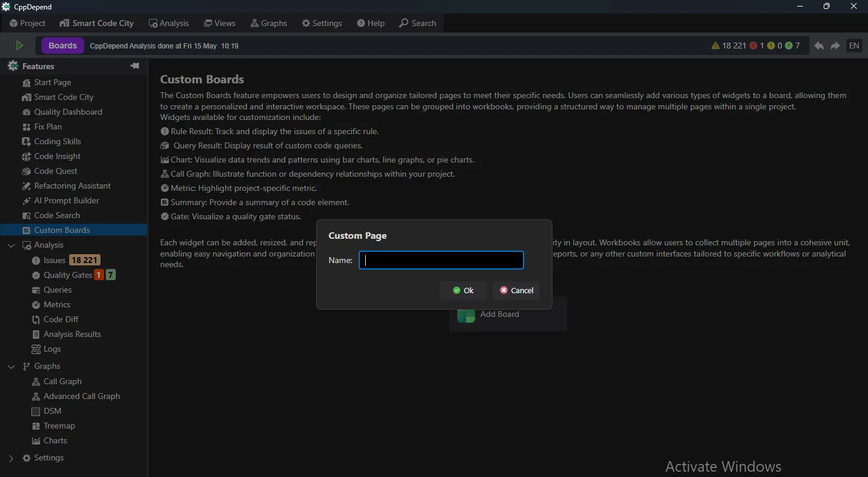
Task: Open the Fix Plan feature
Action: coord(41,126)
